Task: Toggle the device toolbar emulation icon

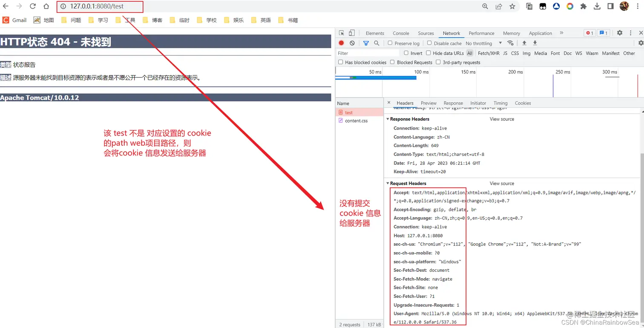Action: 352,33
